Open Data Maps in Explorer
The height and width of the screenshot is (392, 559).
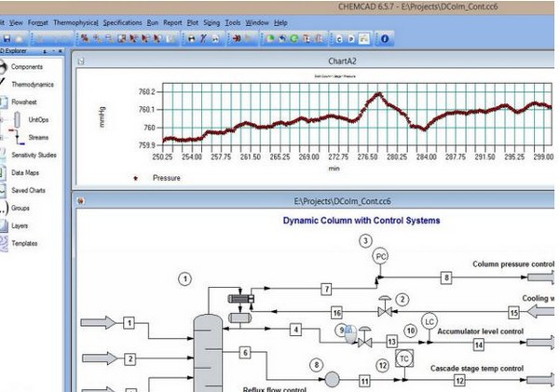[x=25, y=173]
